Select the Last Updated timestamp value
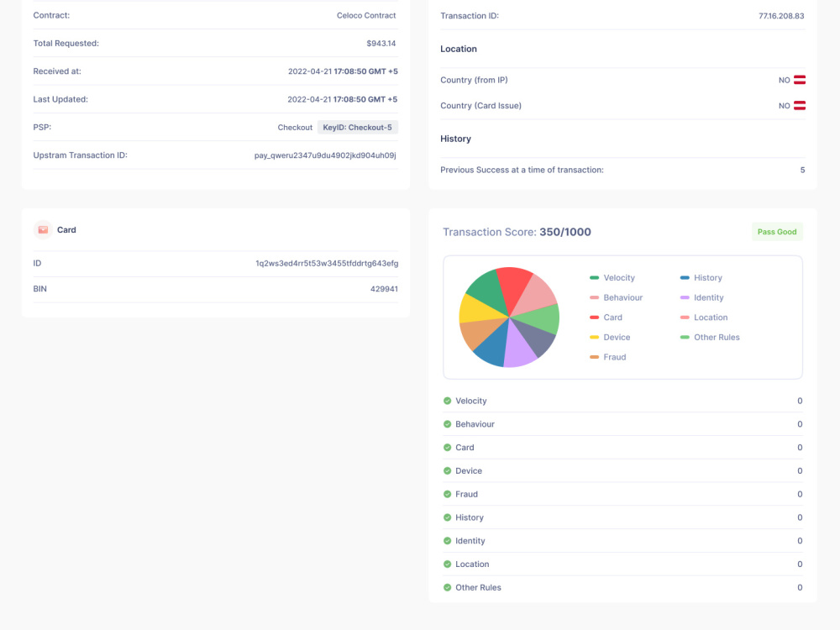This screenshot has width=840, height=630. pyautogui.click(x=343, y=99)
